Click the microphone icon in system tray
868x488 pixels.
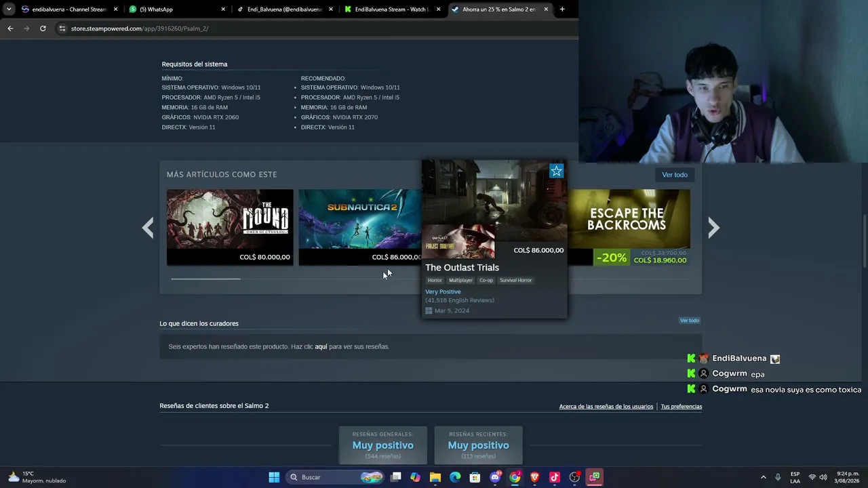point(778,477)
